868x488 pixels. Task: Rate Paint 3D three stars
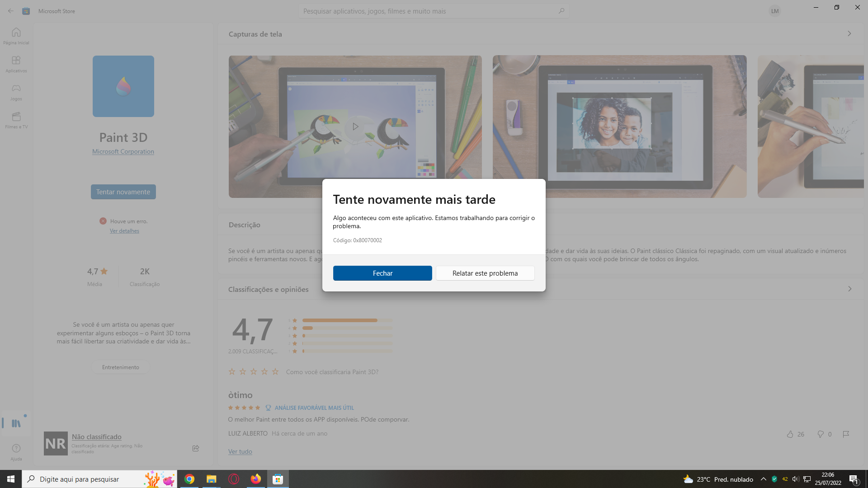click(x=254, y=371)
